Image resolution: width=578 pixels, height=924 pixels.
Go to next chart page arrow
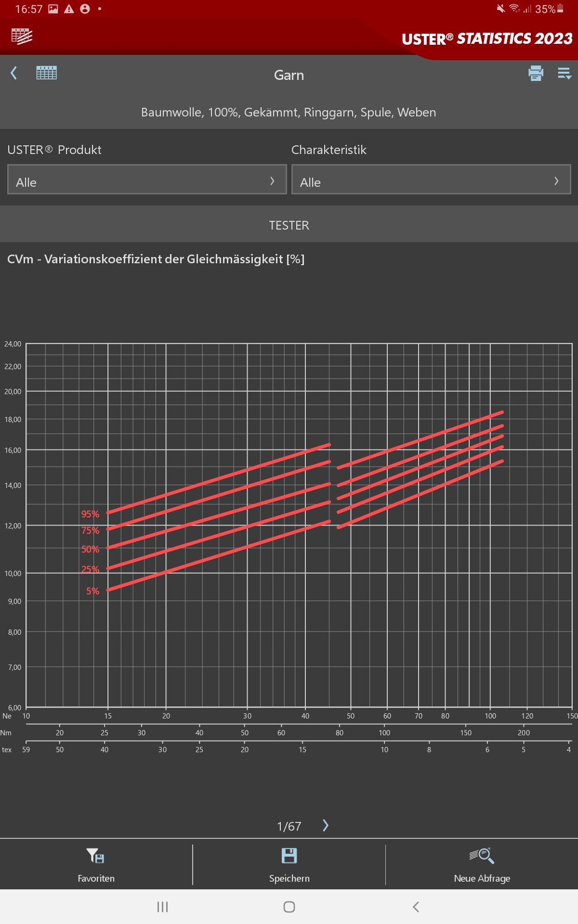click(326, 825)
